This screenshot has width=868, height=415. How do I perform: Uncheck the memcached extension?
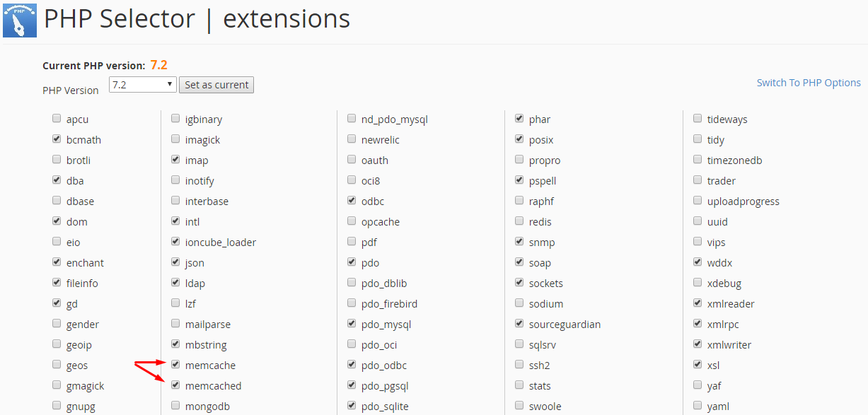pyautogui.click(x=175, y=385)
